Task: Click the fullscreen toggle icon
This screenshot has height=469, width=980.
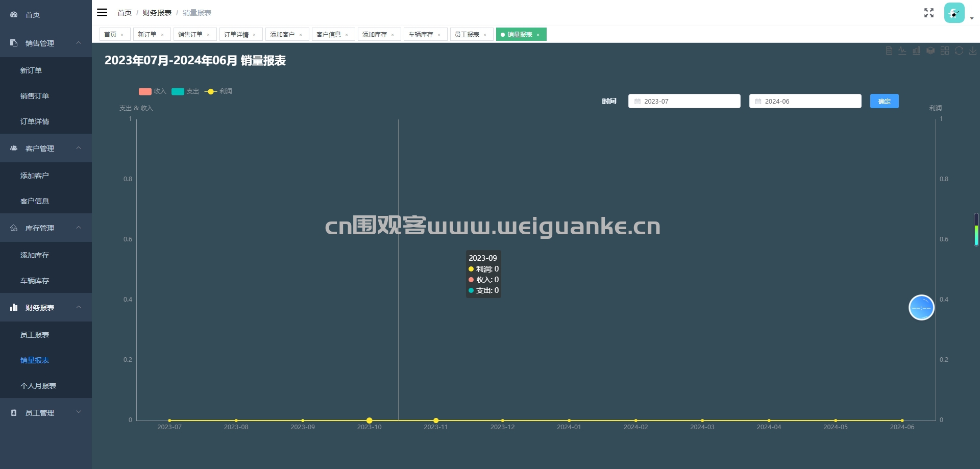Action: pyautogui.click(x=929, y=13)
